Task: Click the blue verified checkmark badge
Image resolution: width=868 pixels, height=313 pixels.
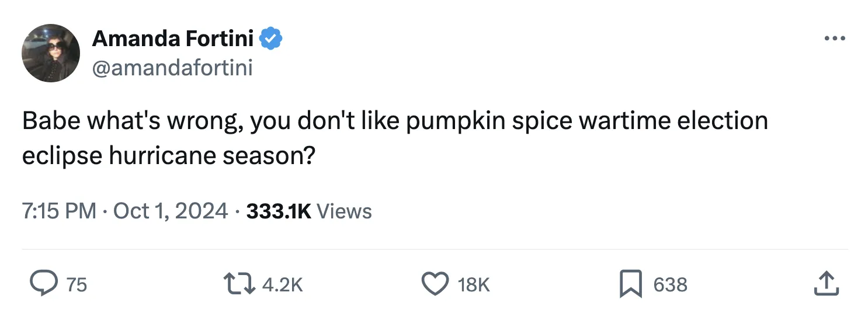Action: pos(271,39)
